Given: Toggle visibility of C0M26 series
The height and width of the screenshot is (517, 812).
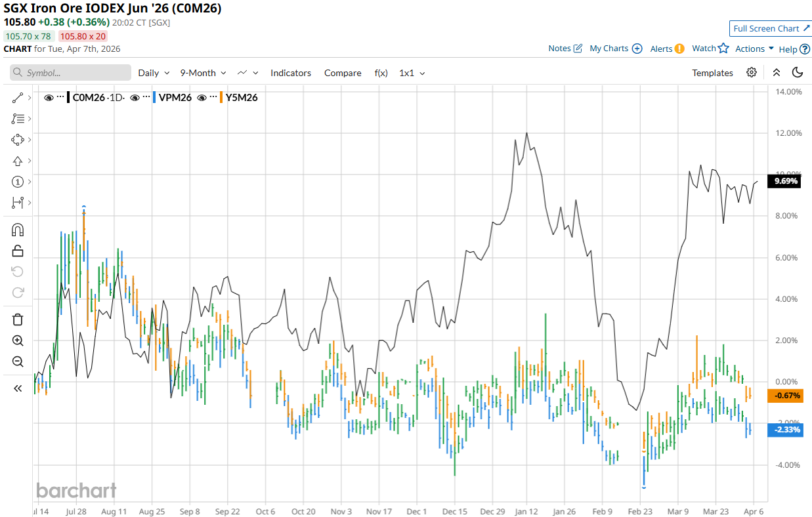Looking at the screenshot, I should [49, 98].
